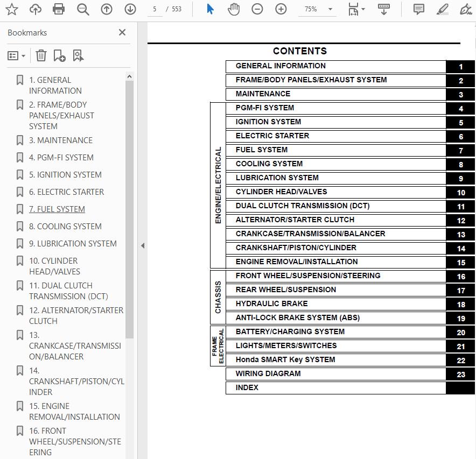Image resolution: width=476 pixels, height=459 pixels.
Task: Click the page number input field
Action: tap(155, 9)
